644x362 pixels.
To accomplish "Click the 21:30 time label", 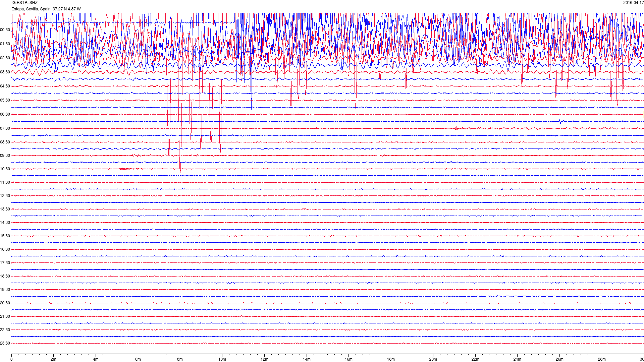I will coord(5,316).
